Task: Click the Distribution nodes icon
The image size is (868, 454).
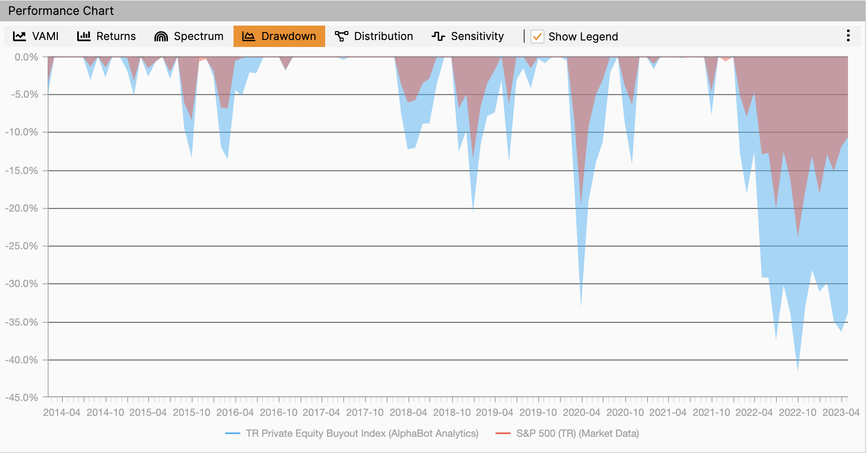Action: [341, 36]
